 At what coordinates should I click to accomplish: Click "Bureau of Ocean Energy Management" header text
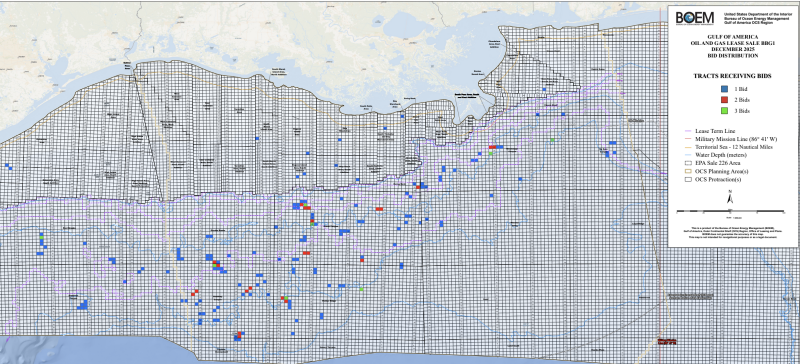click(x=757, y=18)
